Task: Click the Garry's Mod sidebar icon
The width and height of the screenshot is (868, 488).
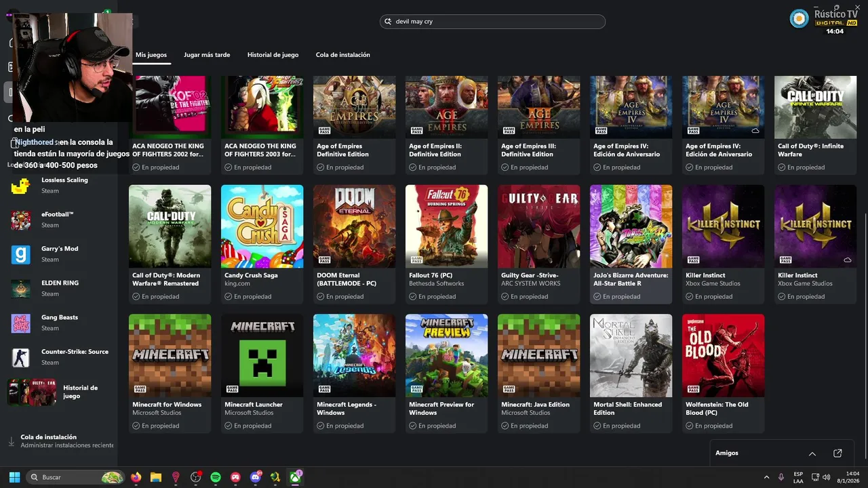Action: 20,255
